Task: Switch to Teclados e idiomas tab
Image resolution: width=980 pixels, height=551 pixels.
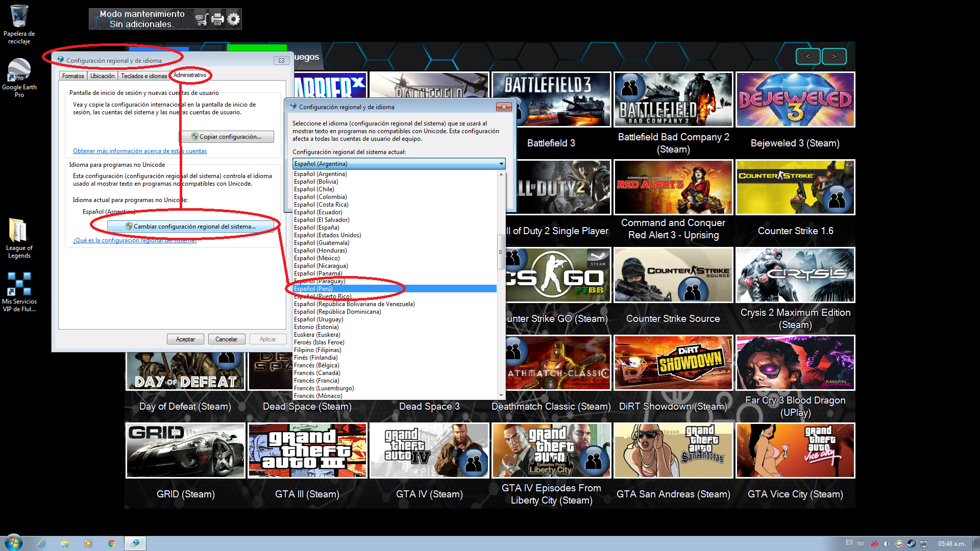Action: point(144,76)
